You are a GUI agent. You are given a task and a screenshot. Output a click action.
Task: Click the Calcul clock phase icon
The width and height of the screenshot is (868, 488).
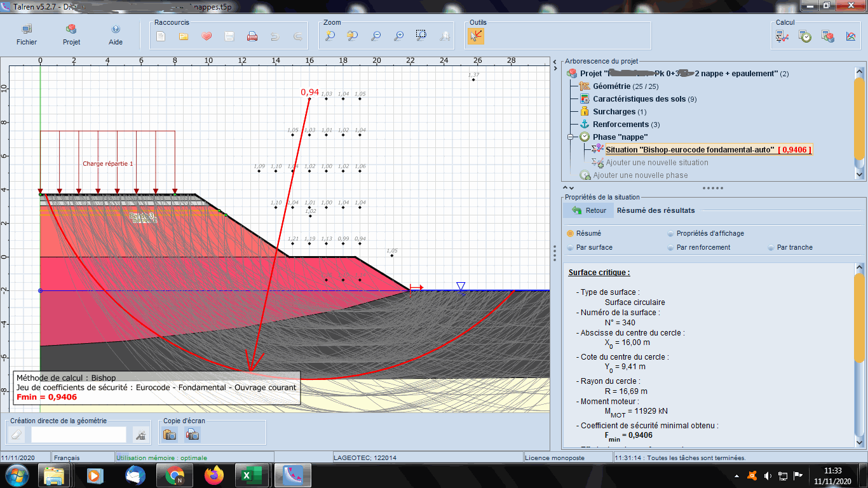pos(805,36)
